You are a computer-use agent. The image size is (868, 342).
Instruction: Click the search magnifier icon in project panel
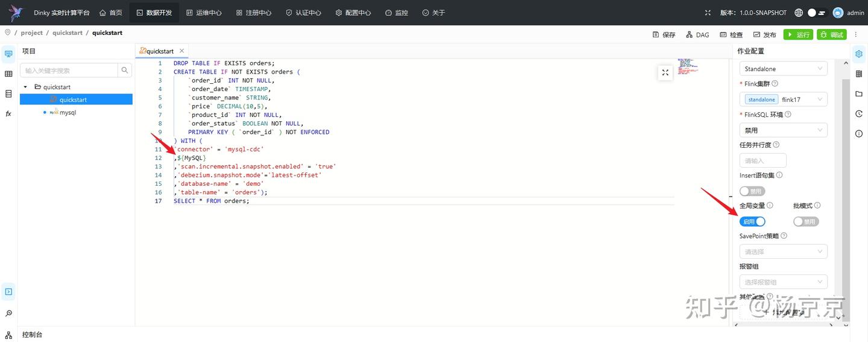coord(125,71)
